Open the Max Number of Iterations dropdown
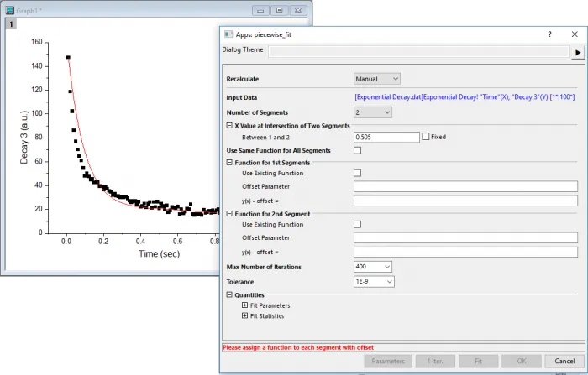This screenshot has width=588, height=375. point(373,267)
